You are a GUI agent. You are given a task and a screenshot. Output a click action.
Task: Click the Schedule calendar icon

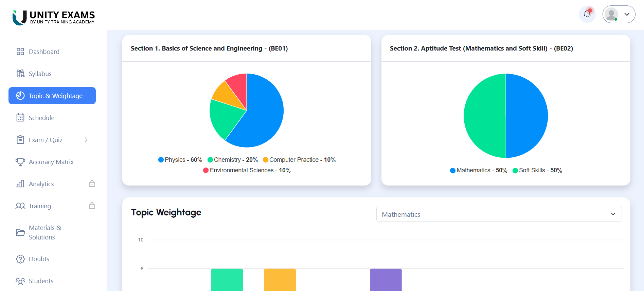20,118
